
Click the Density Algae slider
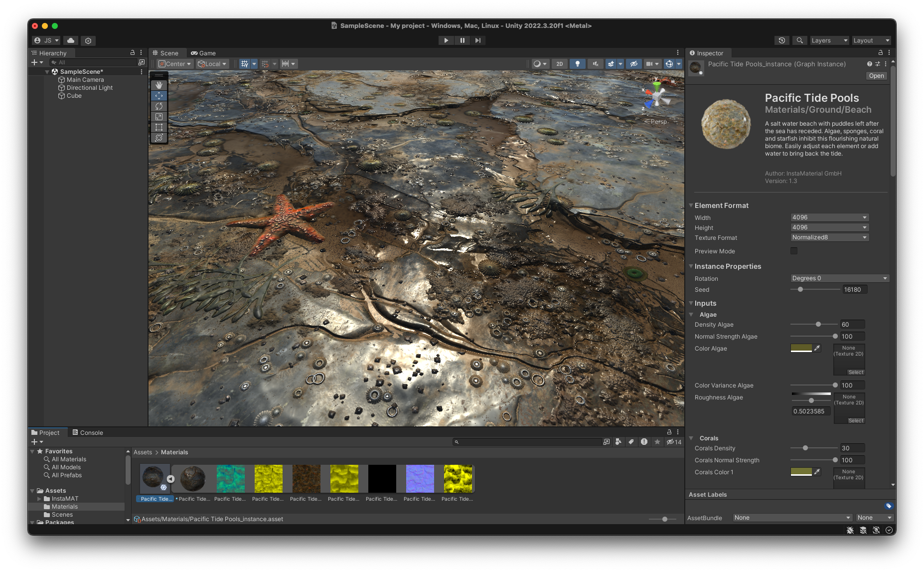814,324
